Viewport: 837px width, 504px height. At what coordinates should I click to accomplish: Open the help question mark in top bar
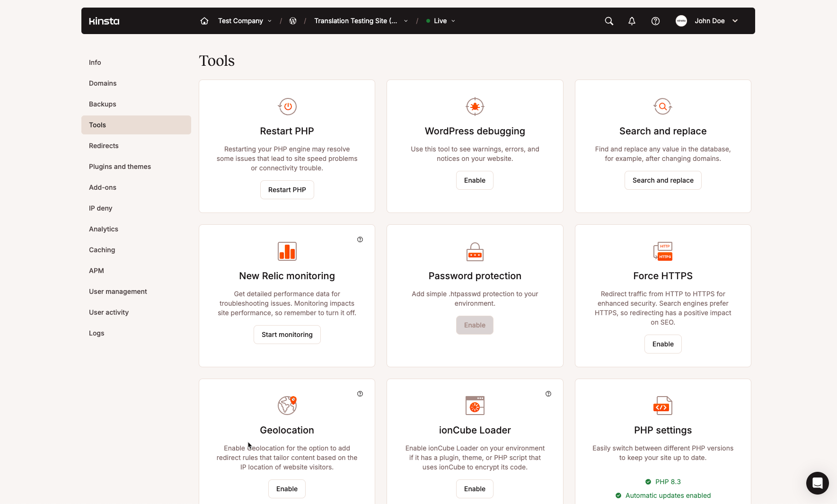(x=655, y=21)
